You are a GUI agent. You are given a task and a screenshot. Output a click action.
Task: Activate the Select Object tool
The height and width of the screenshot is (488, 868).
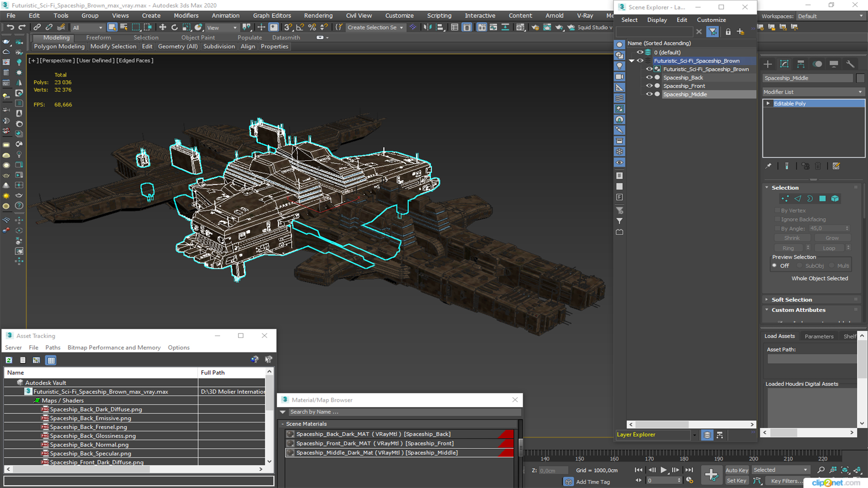coord(112,28)
